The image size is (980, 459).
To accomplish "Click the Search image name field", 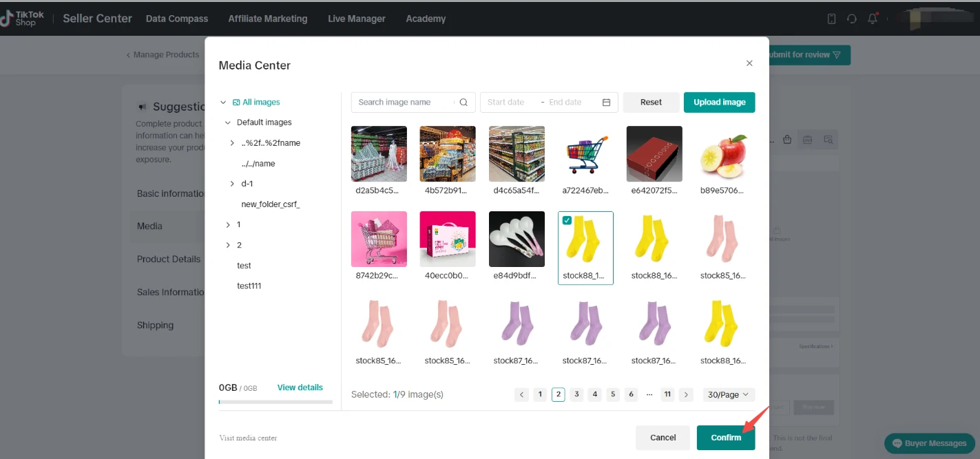I will pyautogui.click(x=402, y=103).
